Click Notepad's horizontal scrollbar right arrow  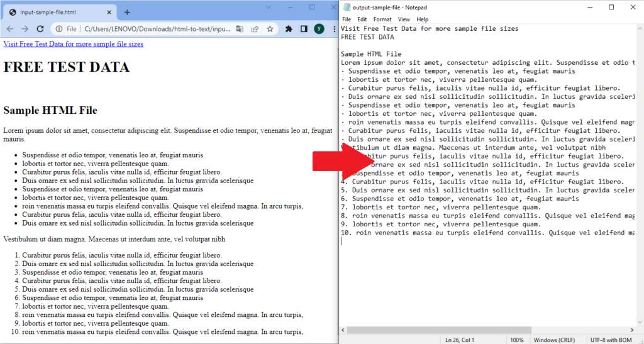[x=632, y=330]
